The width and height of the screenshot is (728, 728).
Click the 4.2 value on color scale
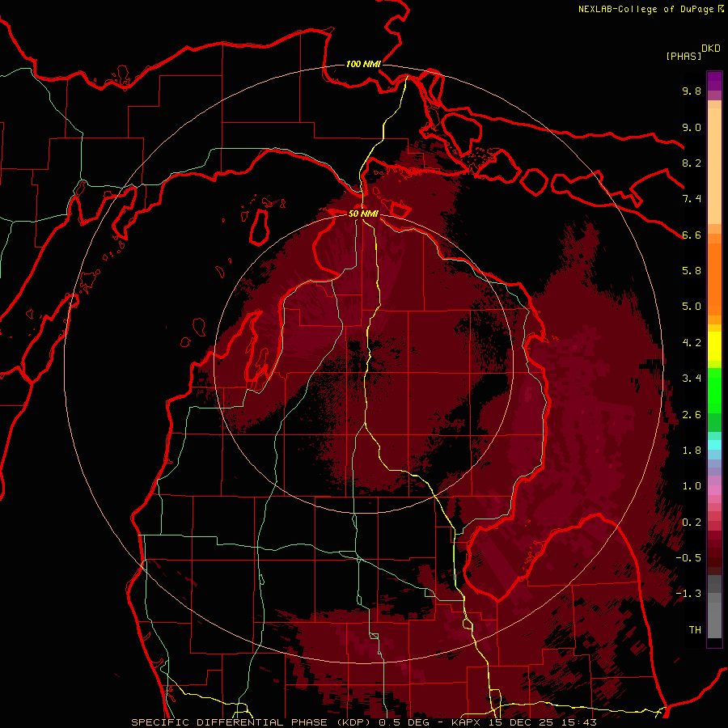coord(692,343)
